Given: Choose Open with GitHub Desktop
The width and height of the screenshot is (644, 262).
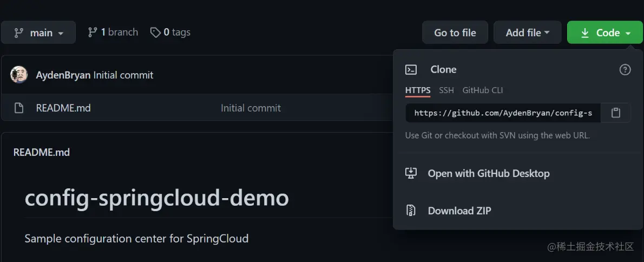Looking at the screenshot, I should [489, 173].
